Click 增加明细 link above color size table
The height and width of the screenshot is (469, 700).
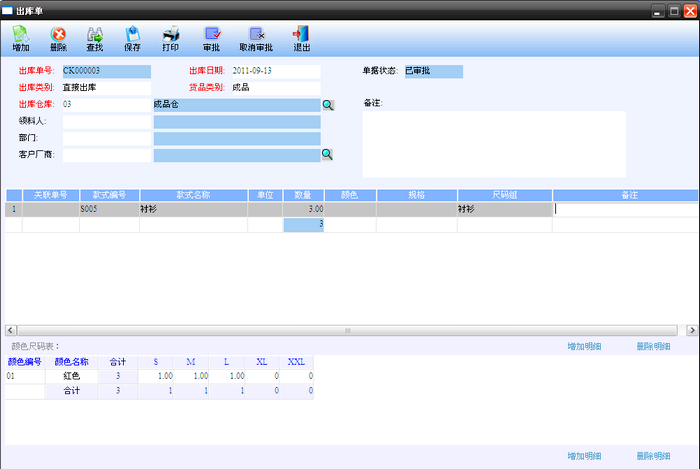pos(584,346)
